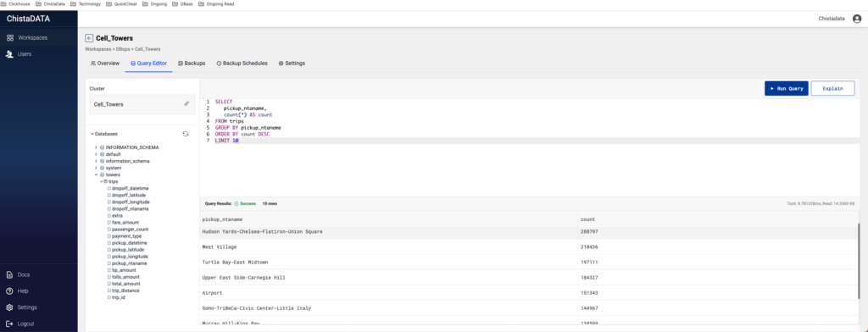The height and width of the screenshot is (332, 868).
Task: Click the Success status check icon
Action: tap(236, 203)
